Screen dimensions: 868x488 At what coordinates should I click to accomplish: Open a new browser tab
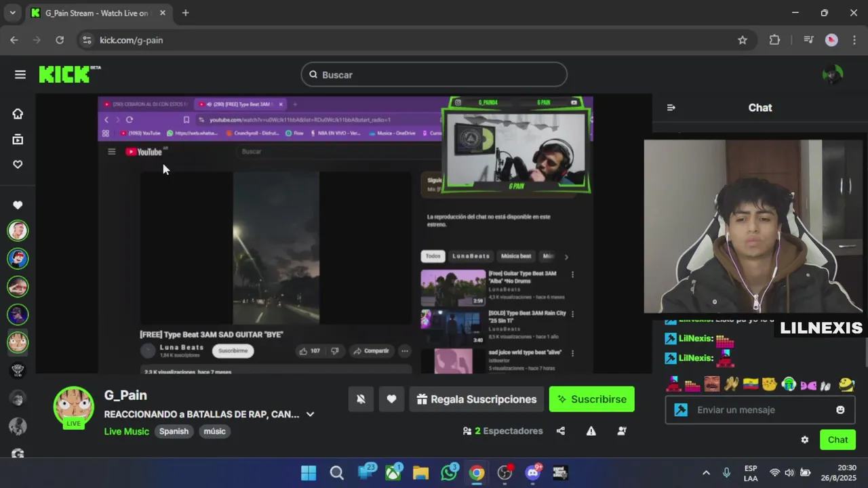[185, 13]
